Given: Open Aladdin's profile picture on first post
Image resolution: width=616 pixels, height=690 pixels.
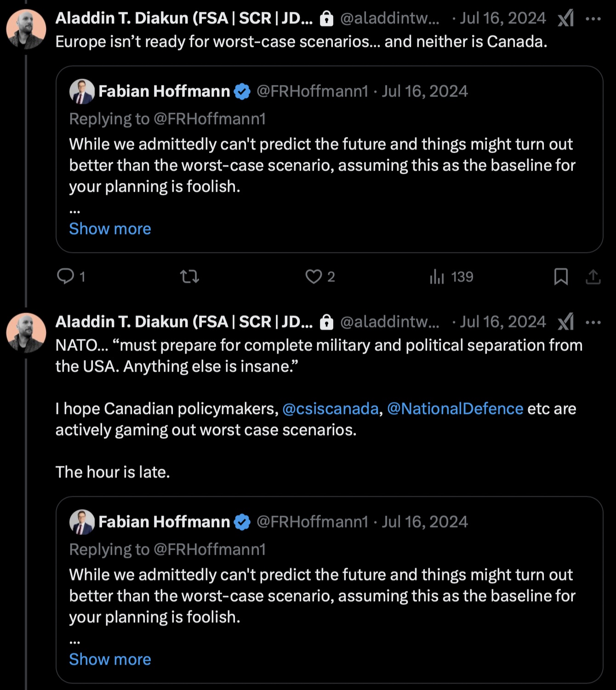Looking at the screenshot, I should (x=26, y=29).
